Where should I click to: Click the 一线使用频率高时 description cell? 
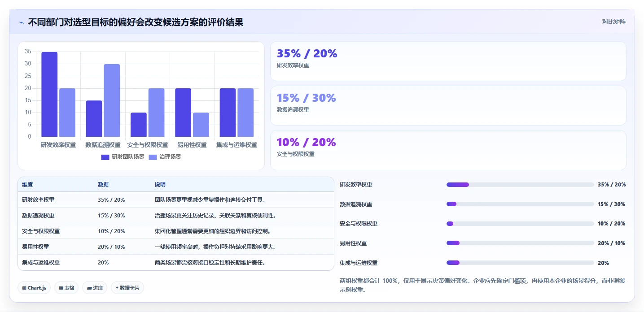tap(215, 247)
